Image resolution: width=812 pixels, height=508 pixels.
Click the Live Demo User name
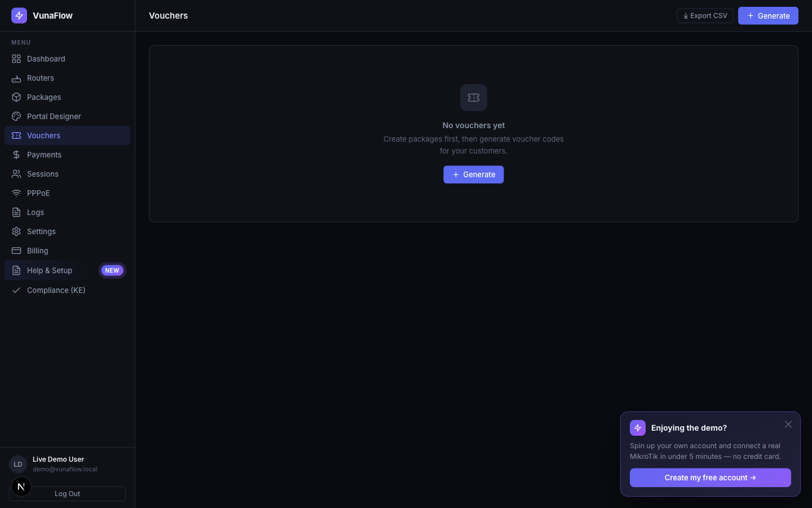click(58, 459)
